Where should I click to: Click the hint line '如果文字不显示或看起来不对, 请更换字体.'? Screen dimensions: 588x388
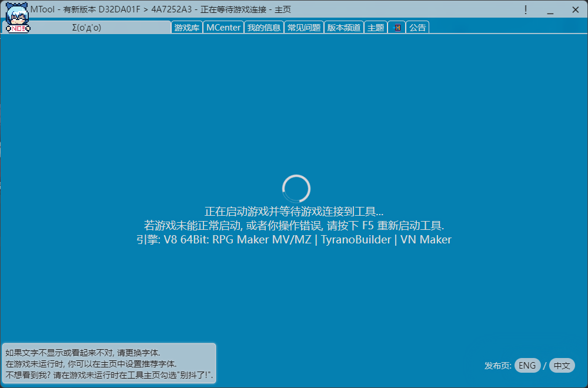coord(83,353)
